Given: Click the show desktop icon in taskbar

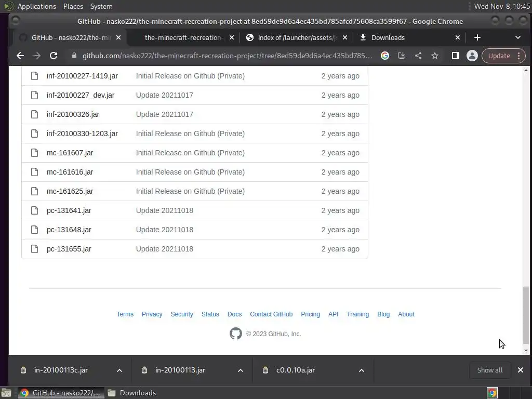Looking at the screenshot, I should pyautogui.click(x=6, y=393).
